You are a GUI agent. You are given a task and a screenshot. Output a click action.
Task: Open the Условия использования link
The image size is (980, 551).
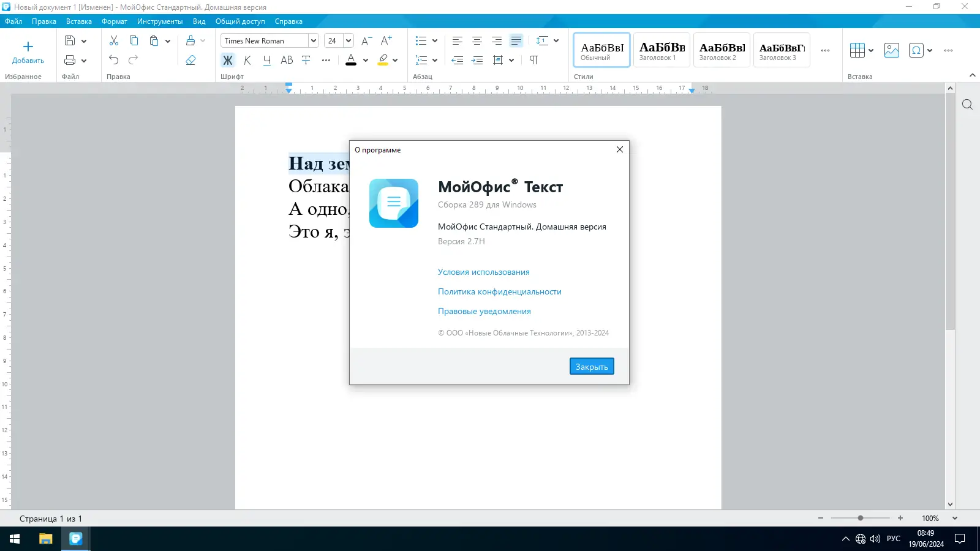tap(484, 272)
